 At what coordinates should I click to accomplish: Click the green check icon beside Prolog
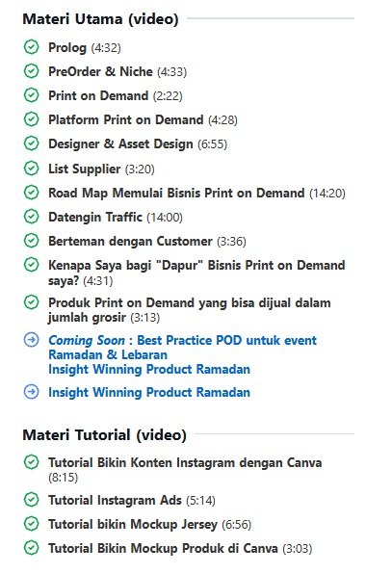(x=31, y=47)
